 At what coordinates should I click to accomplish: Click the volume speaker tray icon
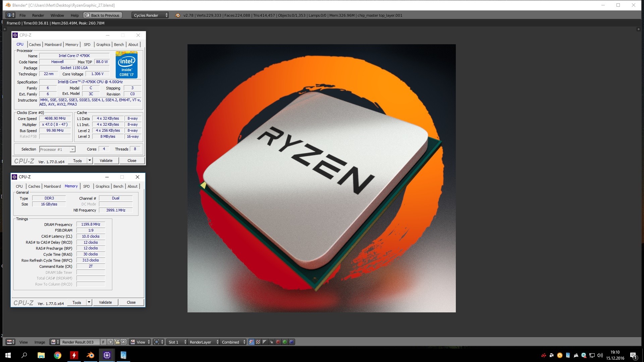point(600,355)
